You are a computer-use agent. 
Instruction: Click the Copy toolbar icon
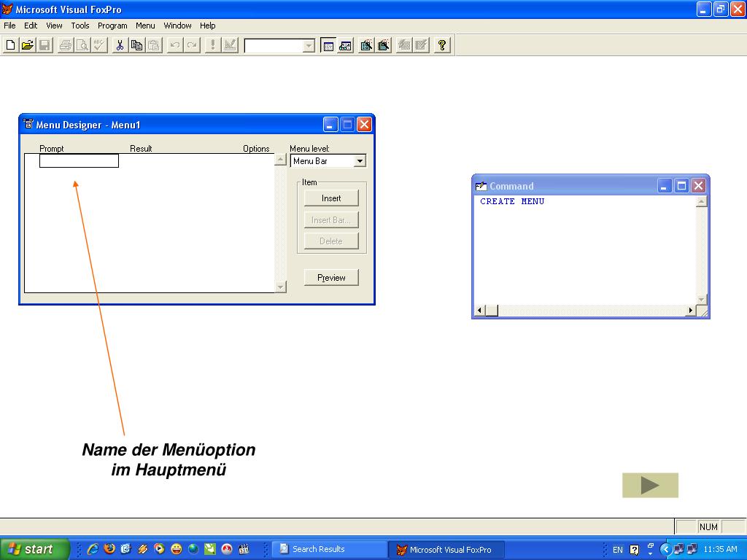point(136,45)
